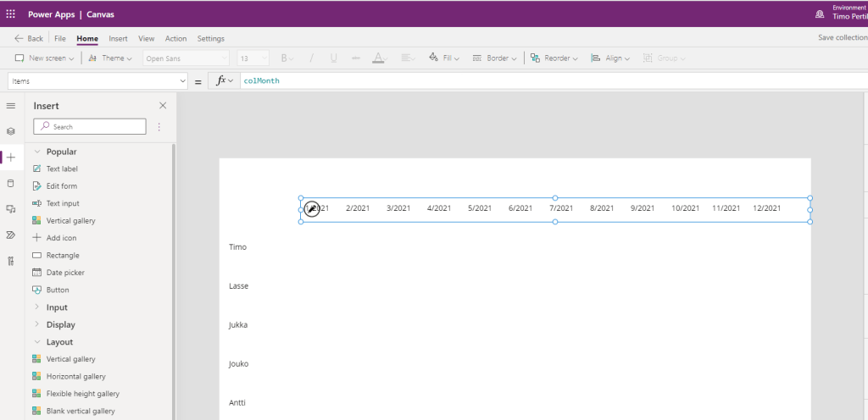Open the Tree view layers icon
This screenshot has height=420, width=868.
[x=11, y=131]
